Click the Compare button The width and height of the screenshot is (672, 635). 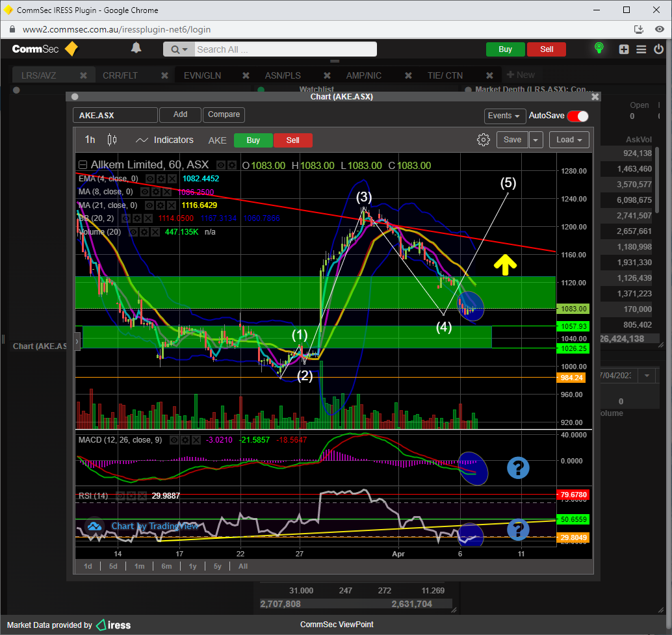pyautogui.click(x=224, y=114)
